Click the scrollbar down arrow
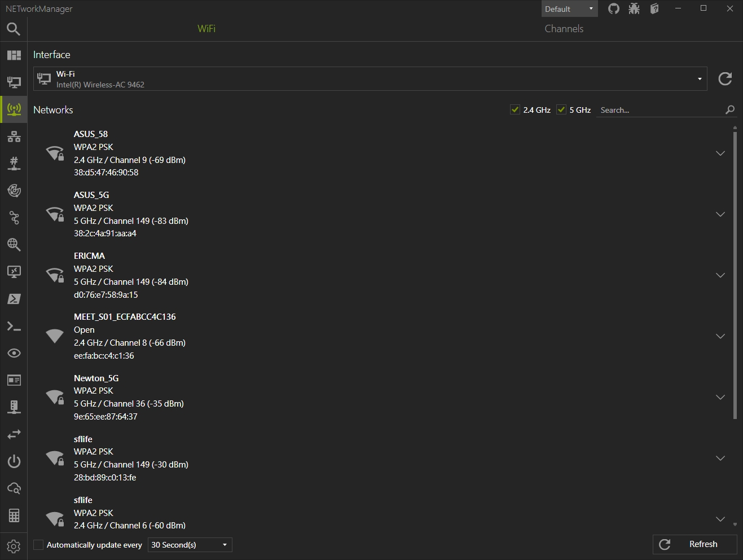 coord(735,524)
